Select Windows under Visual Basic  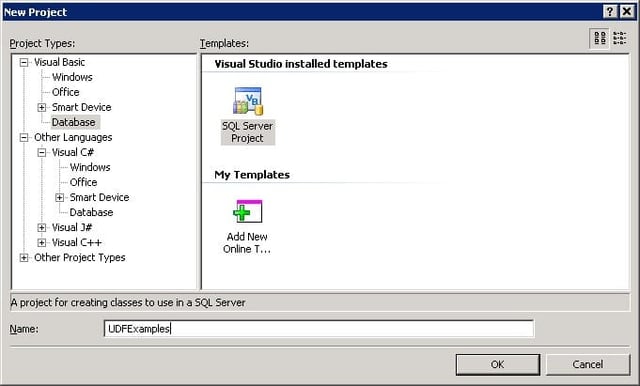click(72, 77)
